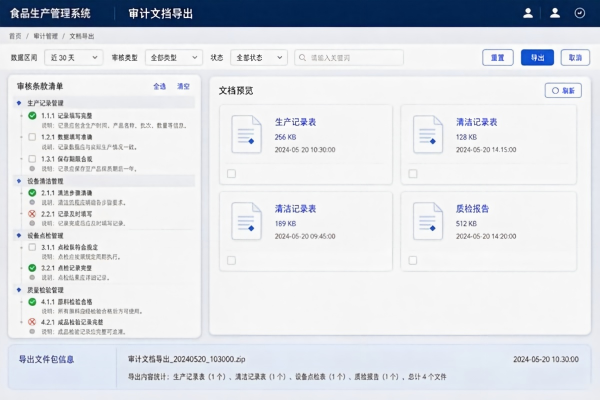The height and width of the screenshot is (400, 600).
Task: Open the 清洁记录表 title dated 14:15:00
Action: coord(476,122)
